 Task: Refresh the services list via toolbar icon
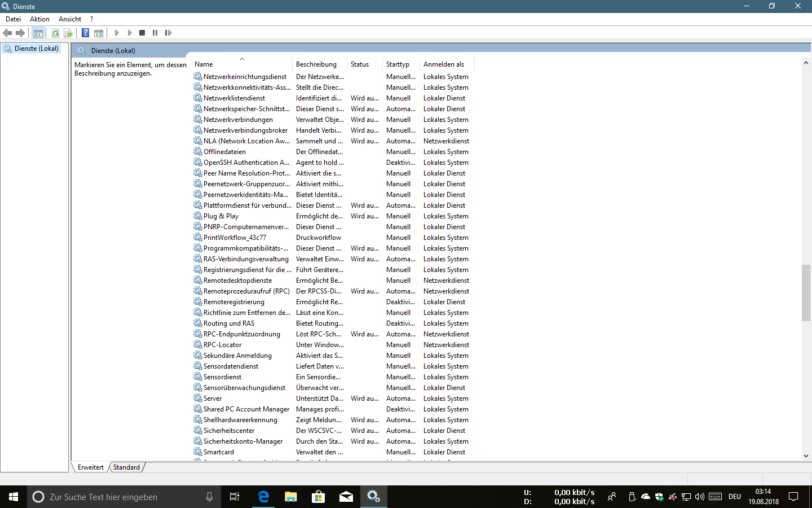55,33
